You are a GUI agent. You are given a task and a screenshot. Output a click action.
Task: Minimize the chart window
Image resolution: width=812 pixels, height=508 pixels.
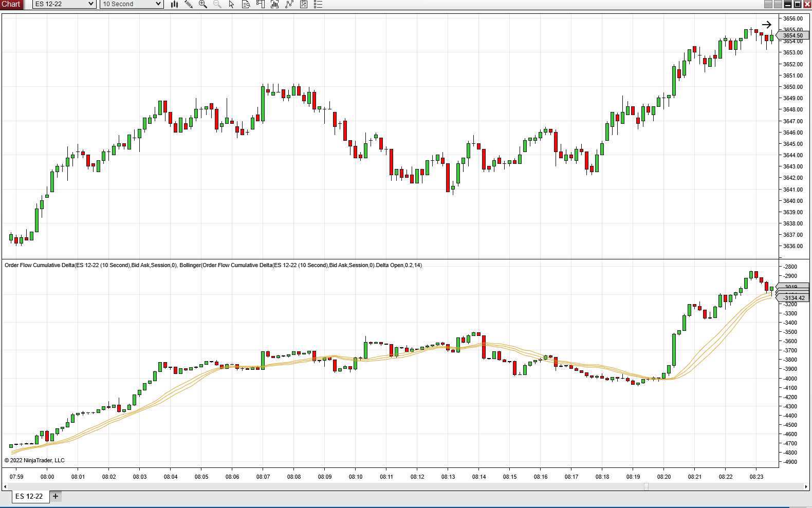click(788, 4)
